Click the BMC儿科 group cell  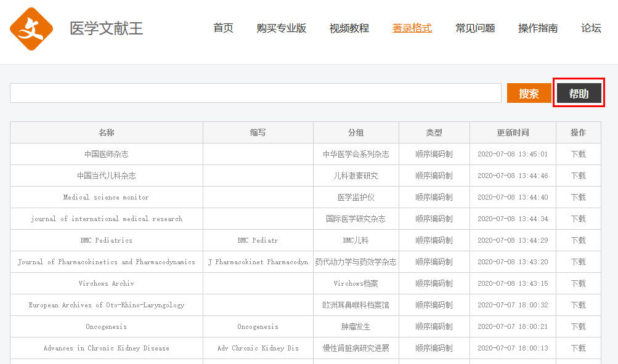[356, 240]
